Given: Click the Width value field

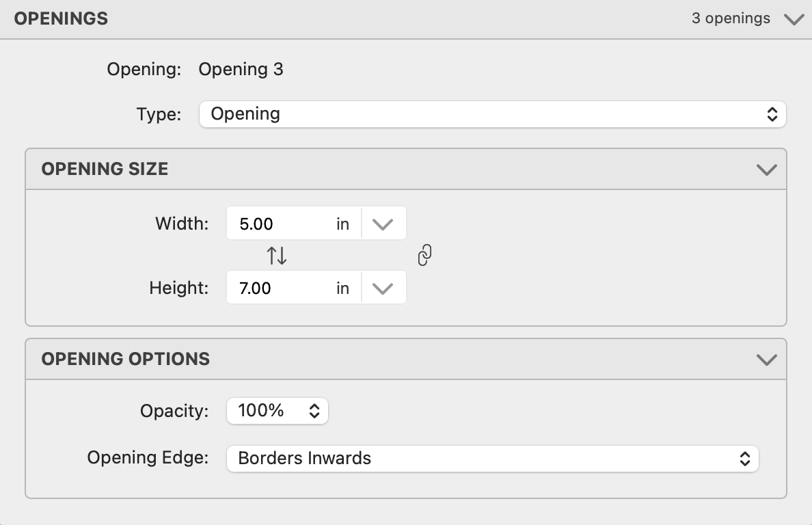Looking at the screenshot, I should pos(280,224).
